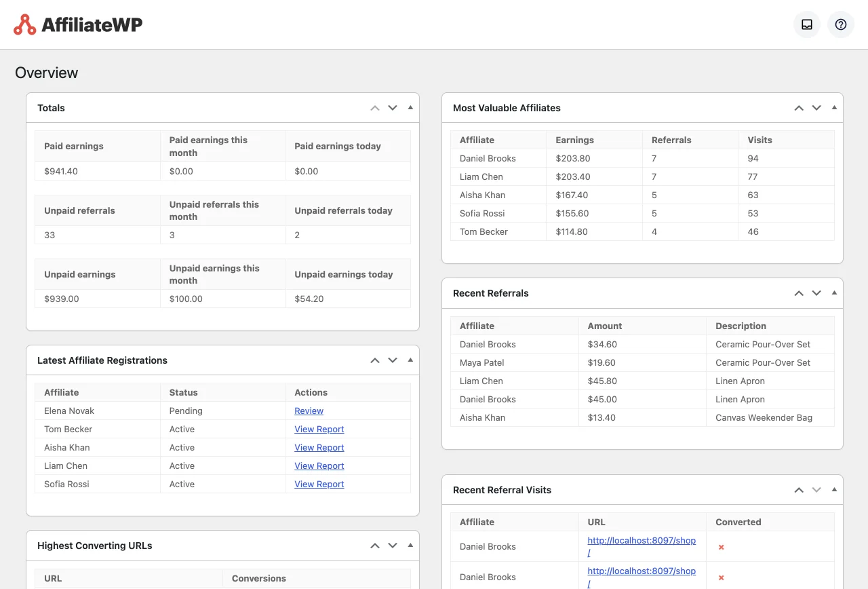The image size is (868, 589).
Task: Move Most Valuable Affiliates panel down
Action: pyautogui.click(x=816, y=108)
